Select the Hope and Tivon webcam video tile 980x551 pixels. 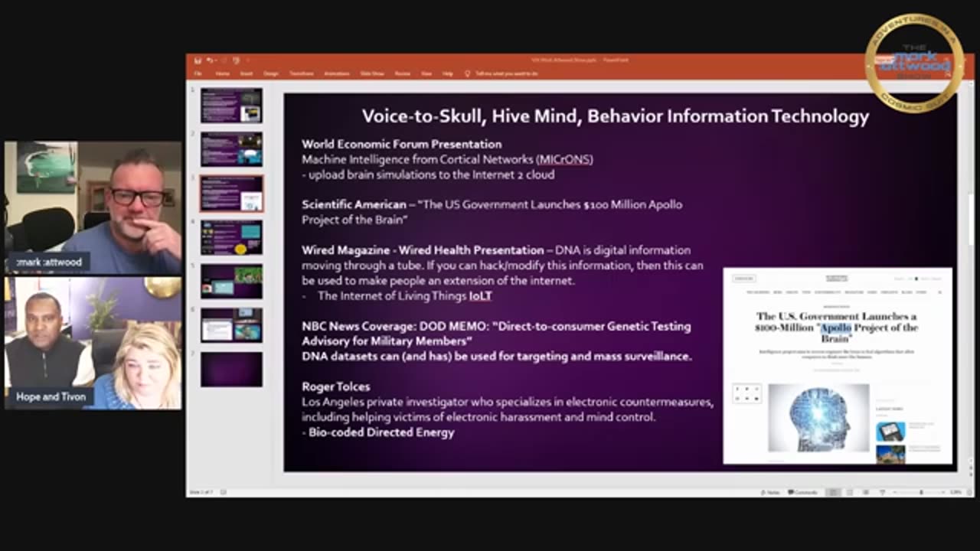tap(93, 343)
